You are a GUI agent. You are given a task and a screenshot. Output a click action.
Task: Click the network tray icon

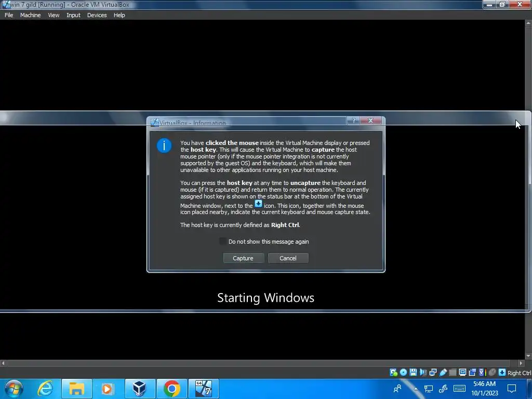click(x=429, y=389)
